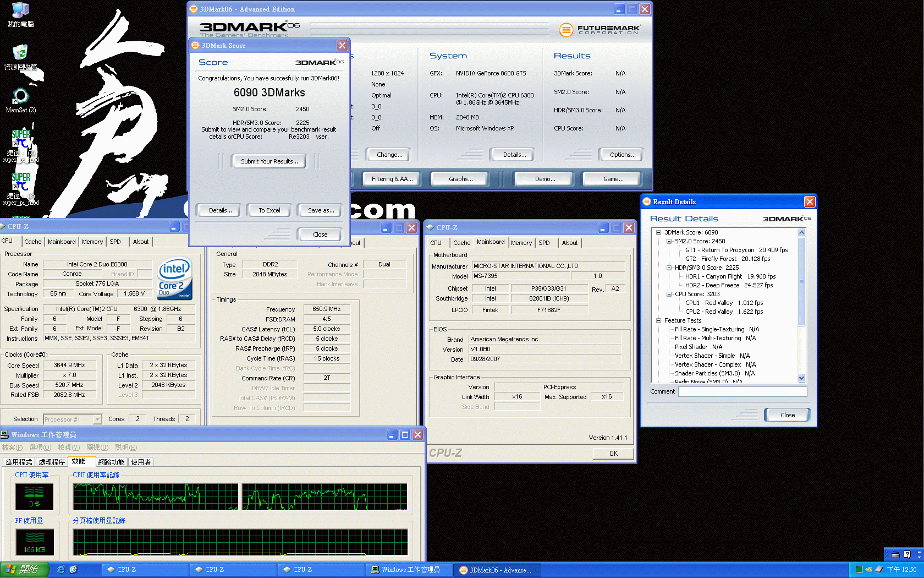The height and width of the screenshot is (578, 924).
Task: Open Internet Explorer from quick launch
Action: 61,570
